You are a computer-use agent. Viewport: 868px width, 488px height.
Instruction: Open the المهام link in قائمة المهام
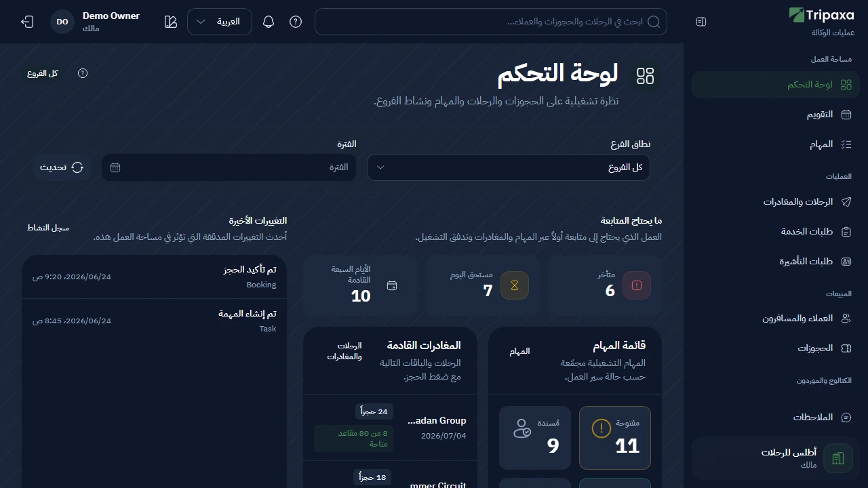coord(520,351)
